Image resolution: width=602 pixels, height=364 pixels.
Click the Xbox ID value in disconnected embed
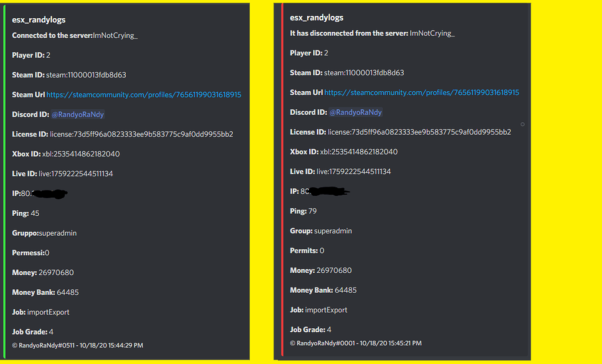point(359,152)
